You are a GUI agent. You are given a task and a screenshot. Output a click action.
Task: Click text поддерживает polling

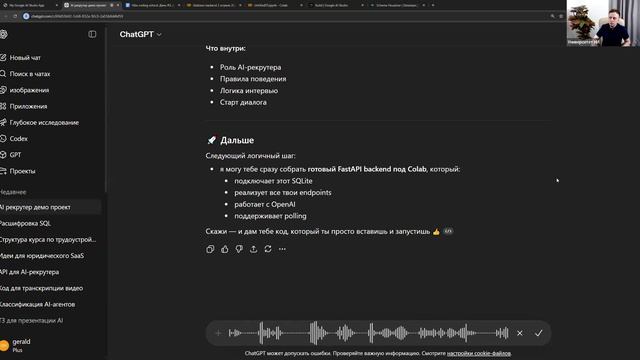[270, 216]
